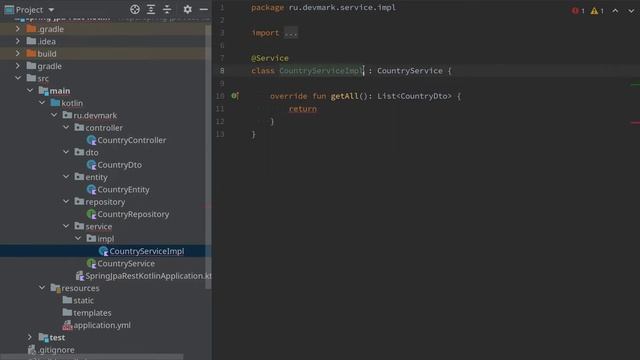Open Project panel settings gear
Image resolution: width=640 pixels, height=360 pixels.
pyautogui.click(x=187, y=9)
